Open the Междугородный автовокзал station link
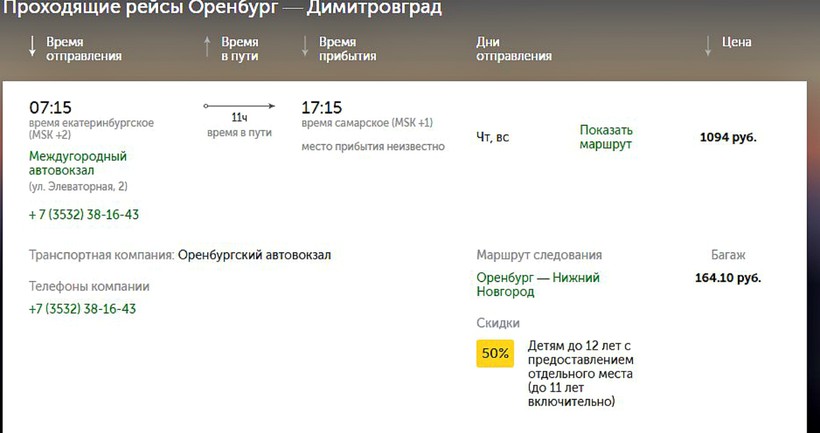 (x=78, y=163)
